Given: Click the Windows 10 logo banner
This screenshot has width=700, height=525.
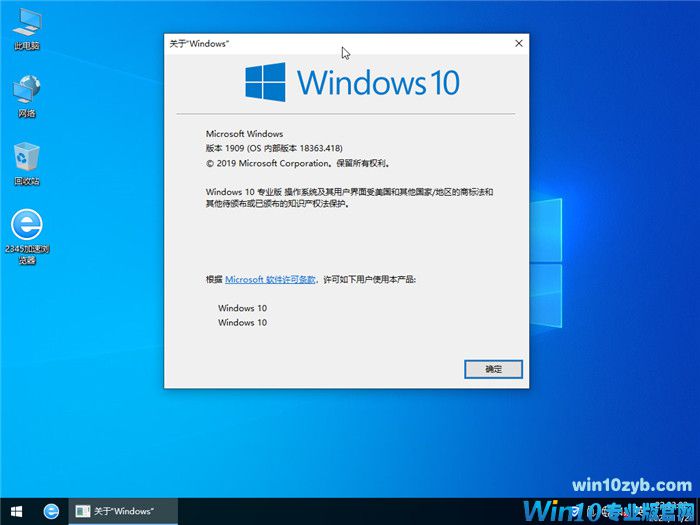Looking at the screenshot, I should pyautogui.click(x=352, y=83).
